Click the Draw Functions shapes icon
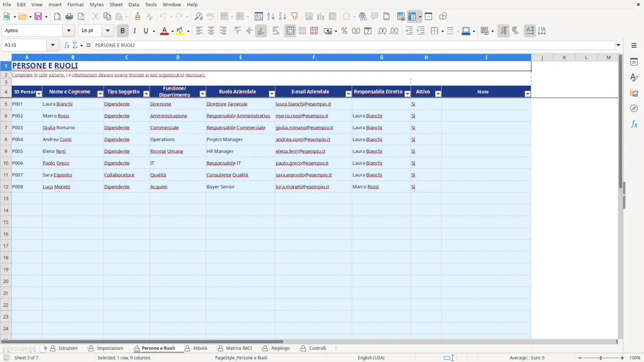This screenshot has width=644, height=362. click(443, 17)
